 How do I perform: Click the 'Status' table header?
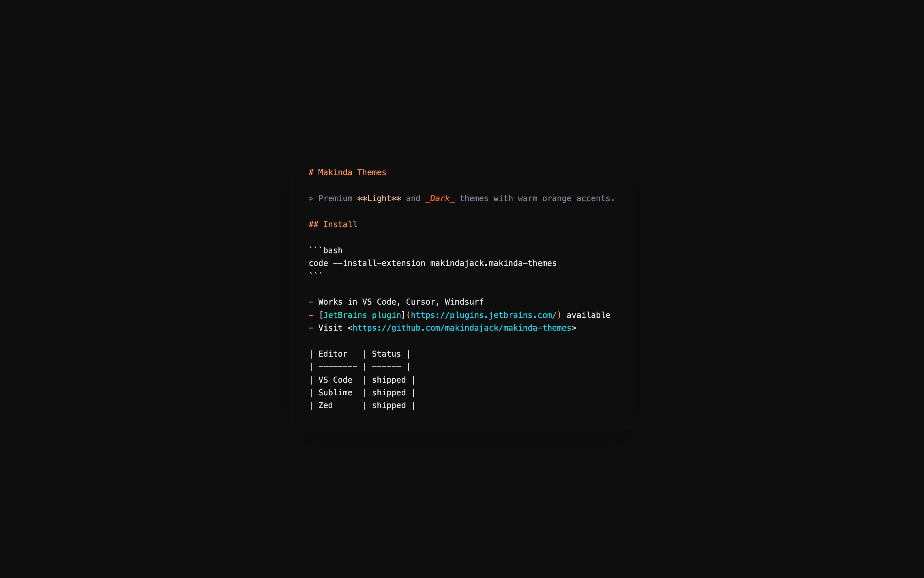[x=386, y=354]
